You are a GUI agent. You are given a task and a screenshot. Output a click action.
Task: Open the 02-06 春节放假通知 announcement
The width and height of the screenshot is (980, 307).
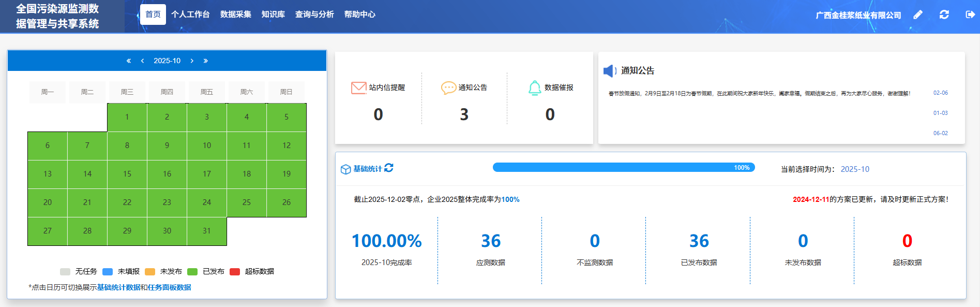click(759, 94)
